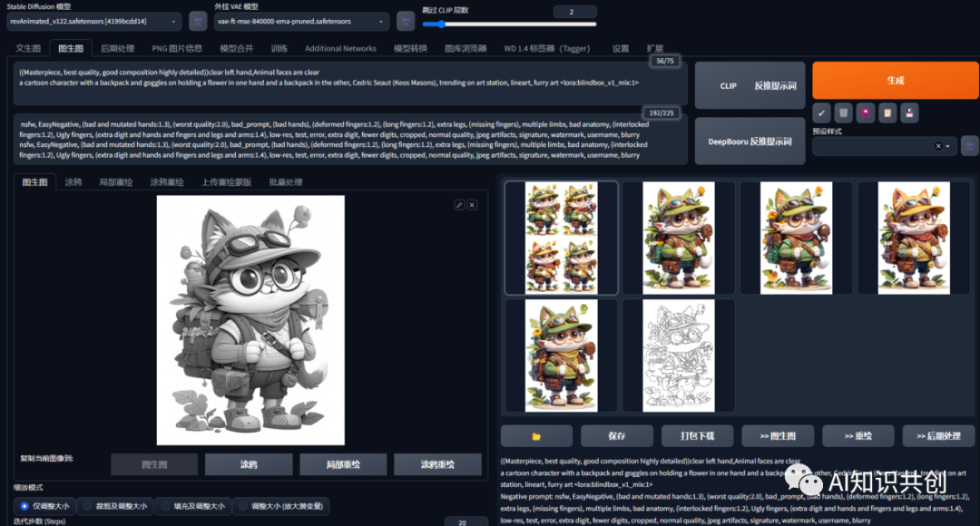Select the paintbrush icon to clear the prompt

click(x=821, y=112)
